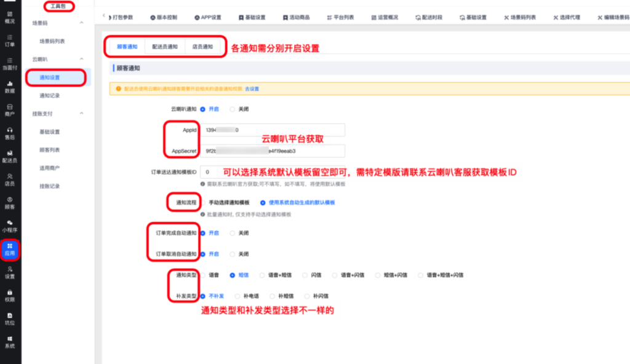Screen dimensions: 630x364
Task: Select the 配送员 courier sidebar icon
Action: (10, 156)
